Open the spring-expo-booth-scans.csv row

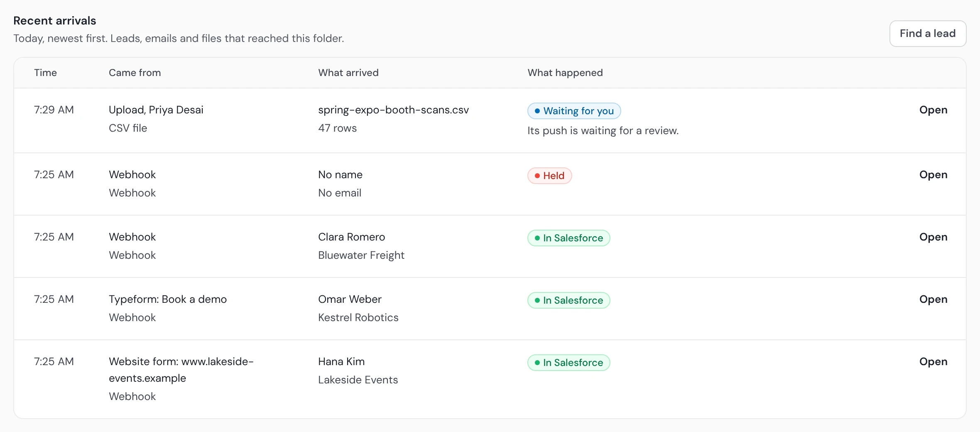[x=933, y=110]
